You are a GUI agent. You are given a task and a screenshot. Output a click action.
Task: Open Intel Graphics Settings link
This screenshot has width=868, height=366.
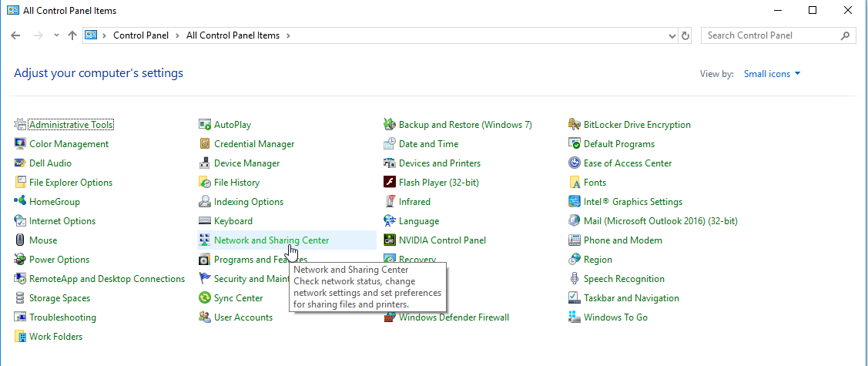click(x=633, y=202)
